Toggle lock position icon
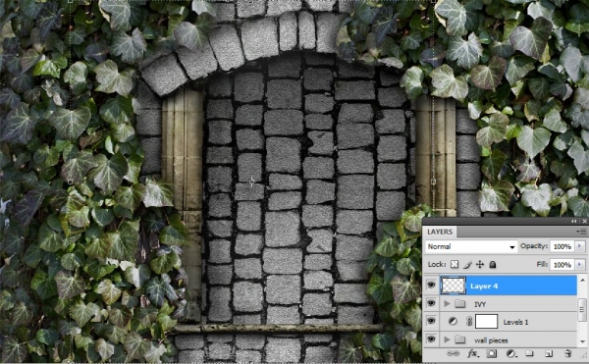Image resolution: width=589 pixels, height=364 pixels. coord(480,265)
